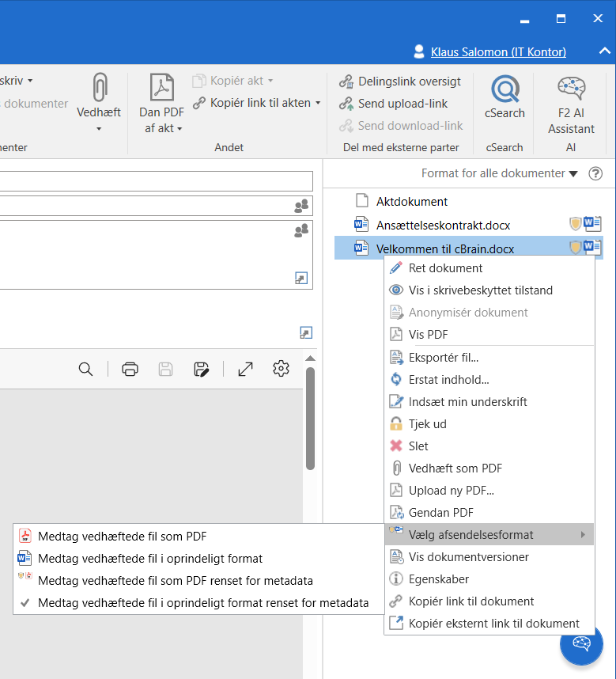Launch the F2 AI Assistant
Image resolution: width=616 pixels, height=679 pixels.
coord(571,104)
